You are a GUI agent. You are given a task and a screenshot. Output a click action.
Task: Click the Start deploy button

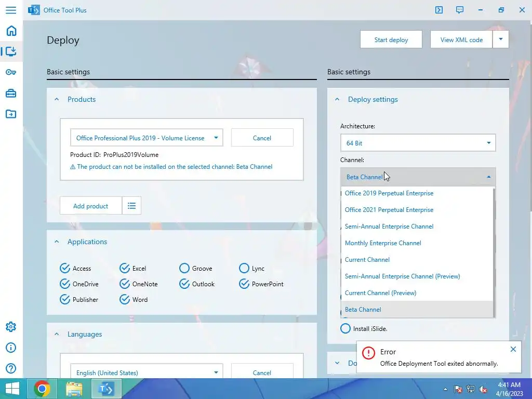391,39
